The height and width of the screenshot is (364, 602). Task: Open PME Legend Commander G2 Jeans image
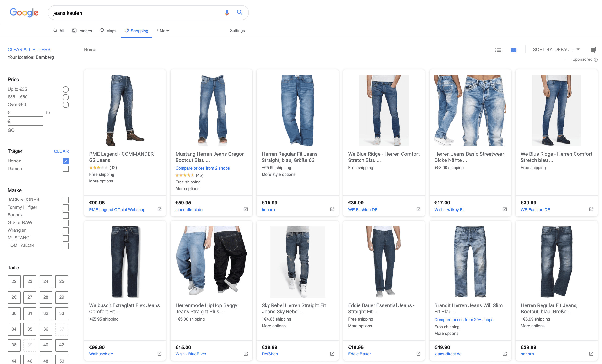tap(125, 110)
